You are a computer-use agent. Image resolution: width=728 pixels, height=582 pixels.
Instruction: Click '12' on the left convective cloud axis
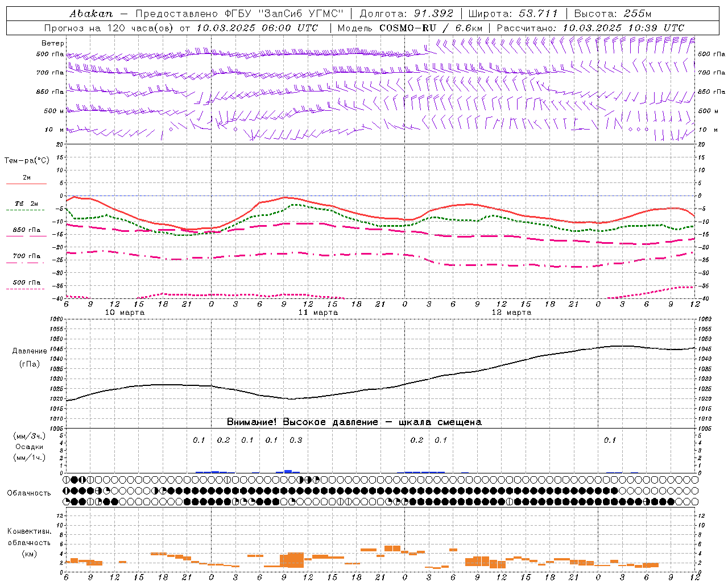click(61, 516)
